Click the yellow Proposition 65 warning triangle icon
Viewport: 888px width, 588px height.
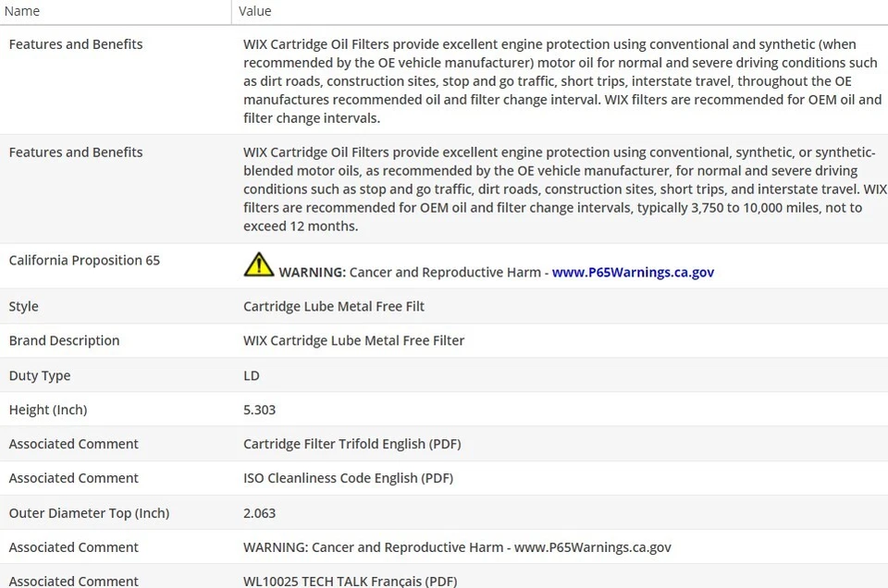click(259, 264)
